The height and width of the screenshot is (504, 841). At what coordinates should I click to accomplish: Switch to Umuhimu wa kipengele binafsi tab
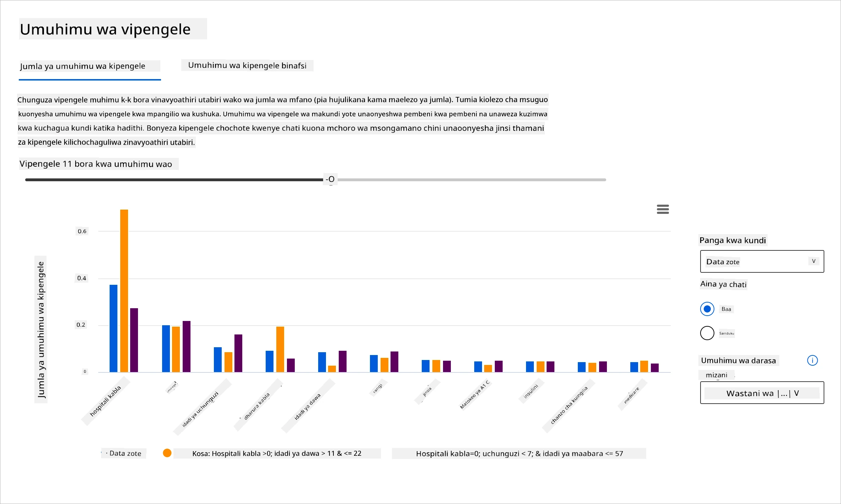(247, 66)
